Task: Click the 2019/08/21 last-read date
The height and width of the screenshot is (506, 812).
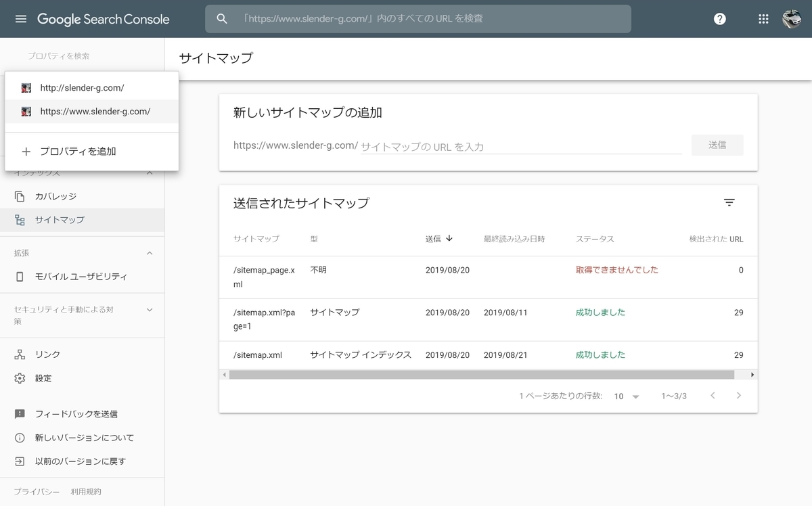Action: 505,355
